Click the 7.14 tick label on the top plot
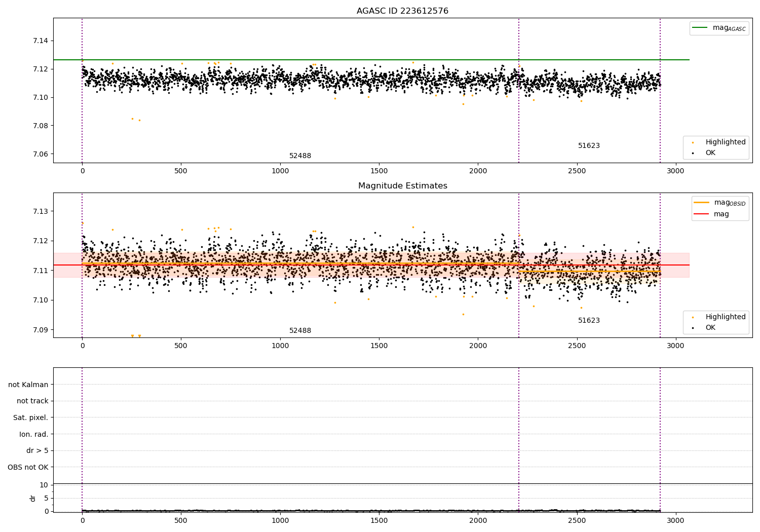The height and width of the screenshot is (532, 760). pos(41,41)
